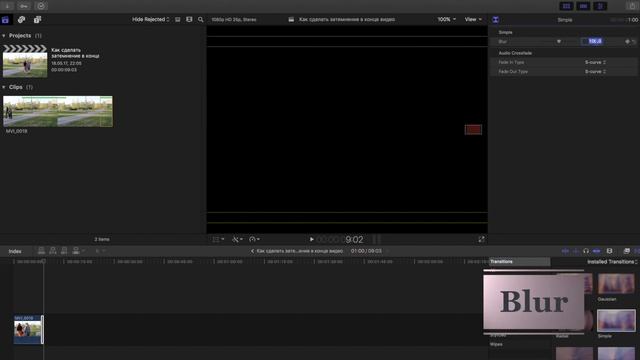This screenshot has width=640, height=360.
Task: Expand Blur parameter animation menu arrow
Action: [559, 42]
